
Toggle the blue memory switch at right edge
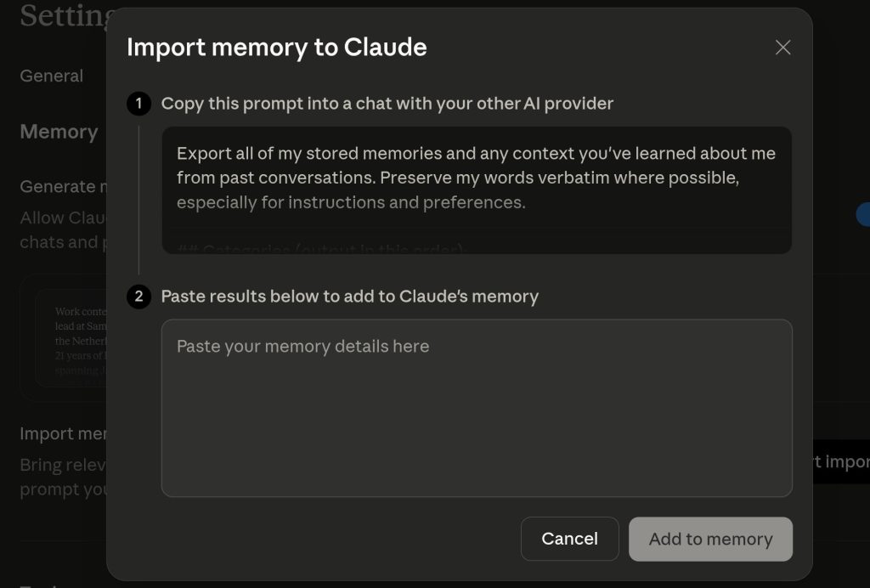point(862,213)
